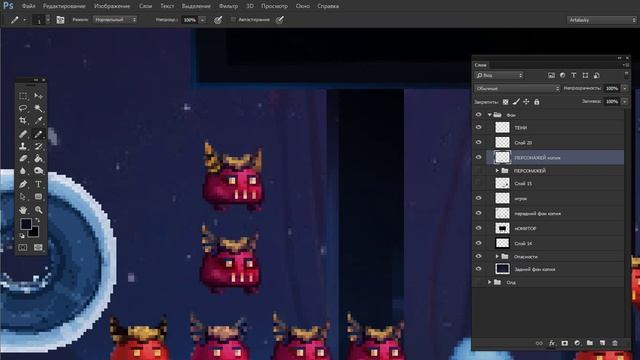Reset default foreground and background colors

22,236
